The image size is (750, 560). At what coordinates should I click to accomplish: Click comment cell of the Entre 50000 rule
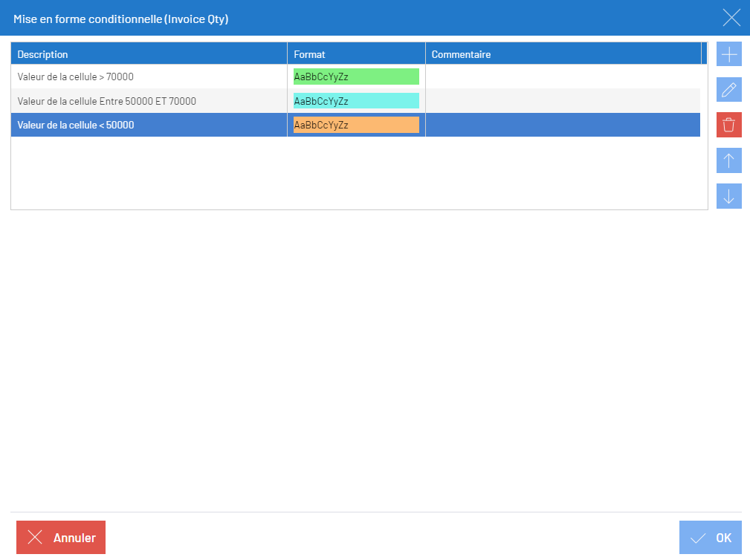[x=563, y=101]
